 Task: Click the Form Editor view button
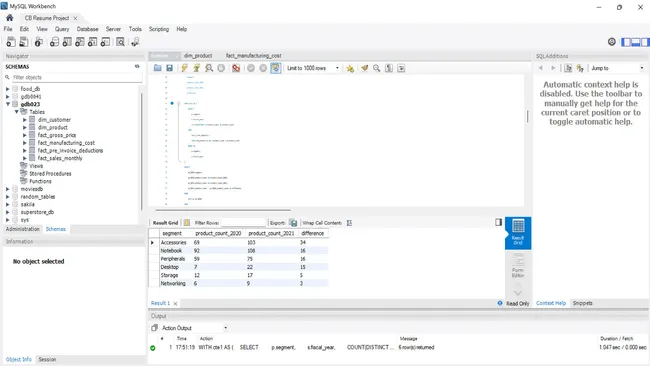pos(518,265)
